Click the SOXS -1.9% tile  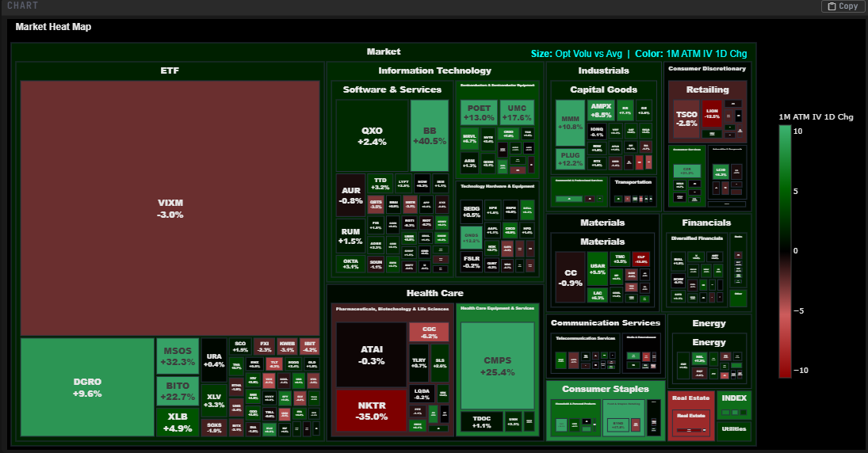click(214, 428)
